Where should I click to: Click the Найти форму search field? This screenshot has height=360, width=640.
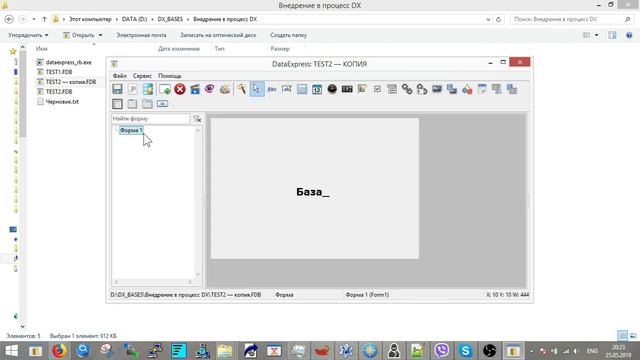[151, 119]
